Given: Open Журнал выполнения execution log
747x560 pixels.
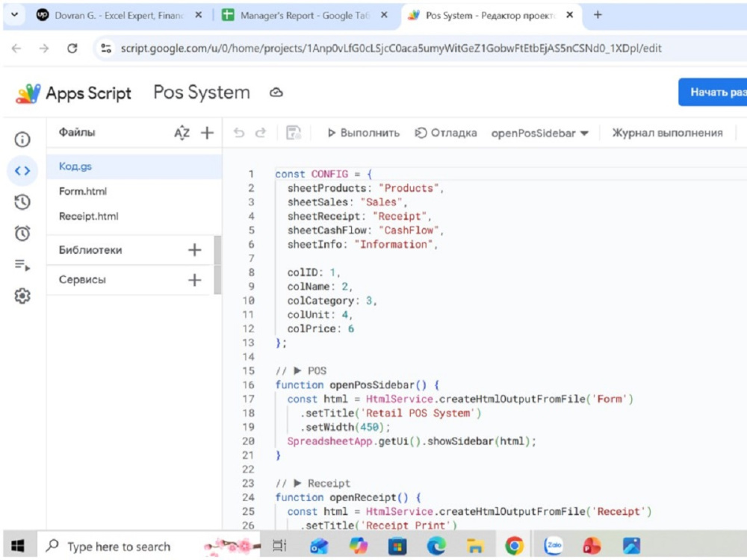Looking at the screenshot, I should (x=667, y=133).
